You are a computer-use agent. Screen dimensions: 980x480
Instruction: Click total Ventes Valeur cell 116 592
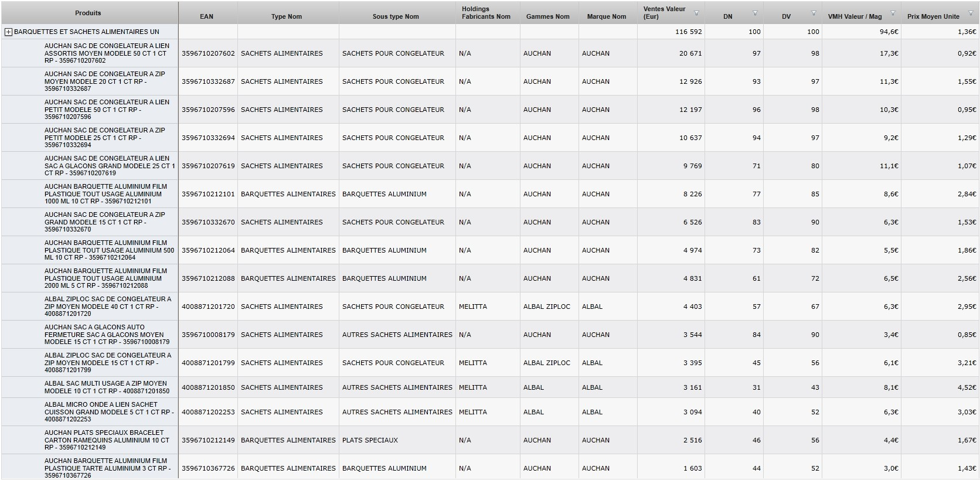click(x=688, y=32)
